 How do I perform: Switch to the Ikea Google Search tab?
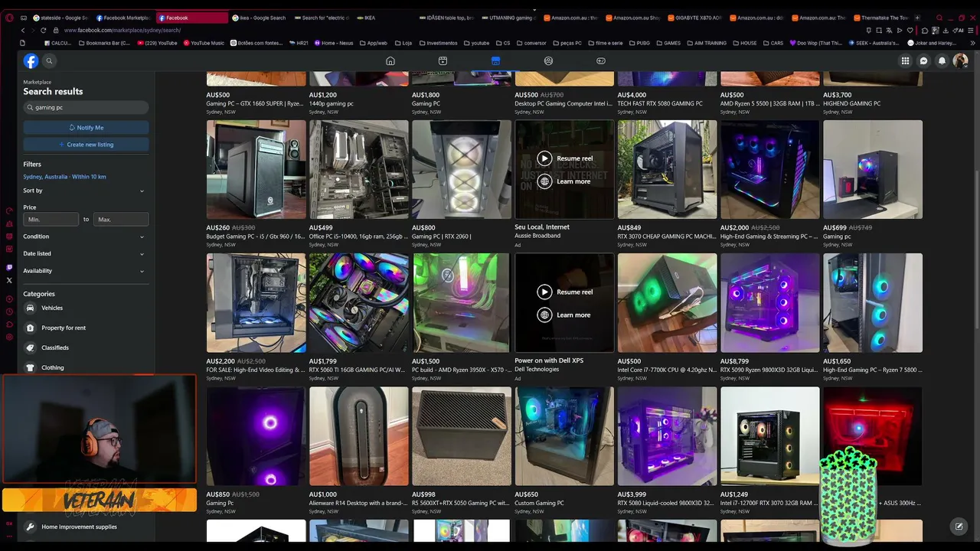tap(259, 18)
